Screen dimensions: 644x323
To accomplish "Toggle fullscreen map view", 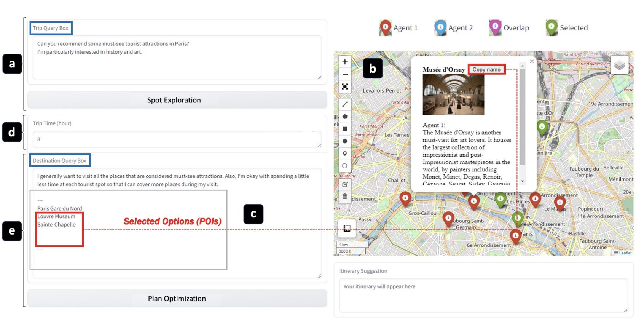I will [345, 87].
